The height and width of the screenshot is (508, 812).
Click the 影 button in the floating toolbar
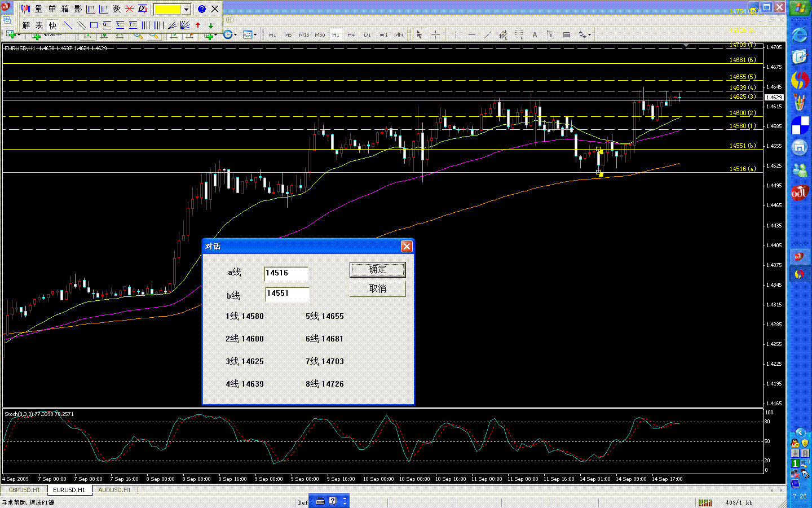78,9
